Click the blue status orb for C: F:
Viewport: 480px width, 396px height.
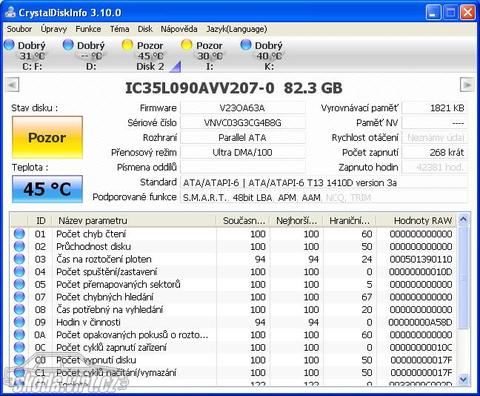tap(9, 44)
